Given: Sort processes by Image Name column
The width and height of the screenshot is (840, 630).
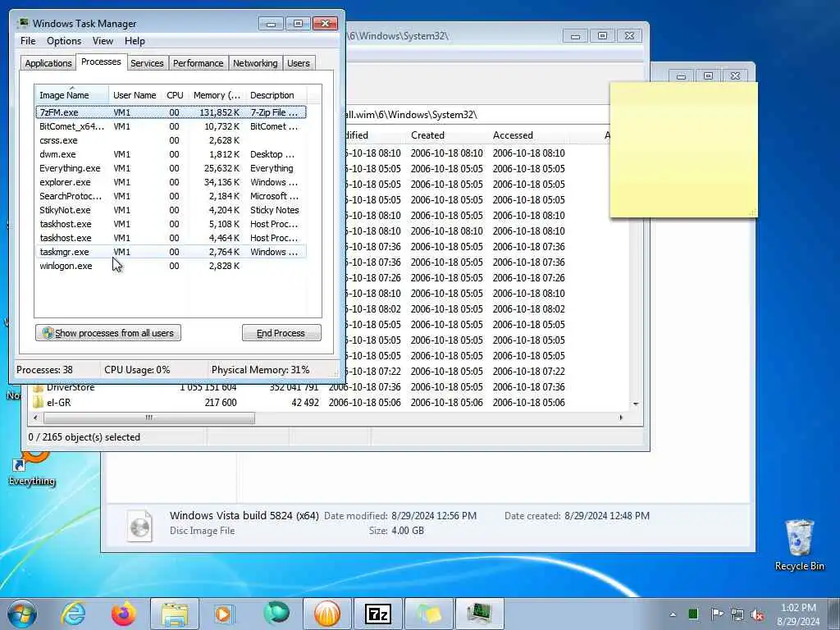Looking at the screenshot, I should [72, 95].
